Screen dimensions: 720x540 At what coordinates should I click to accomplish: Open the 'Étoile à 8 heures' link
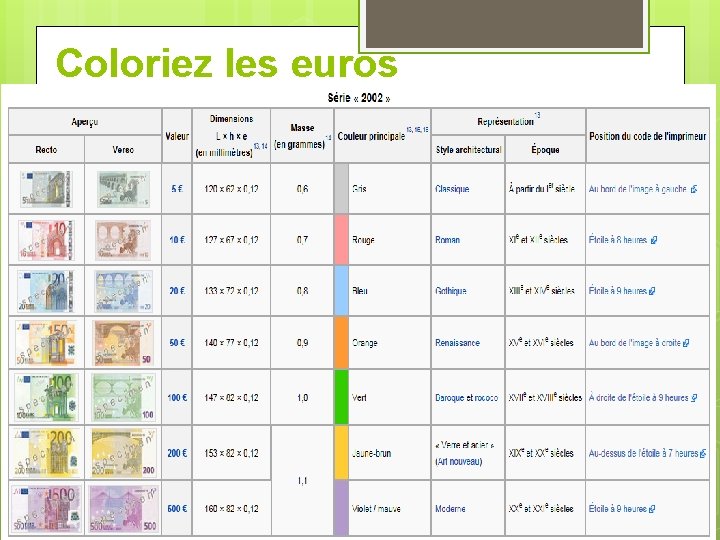623,240
